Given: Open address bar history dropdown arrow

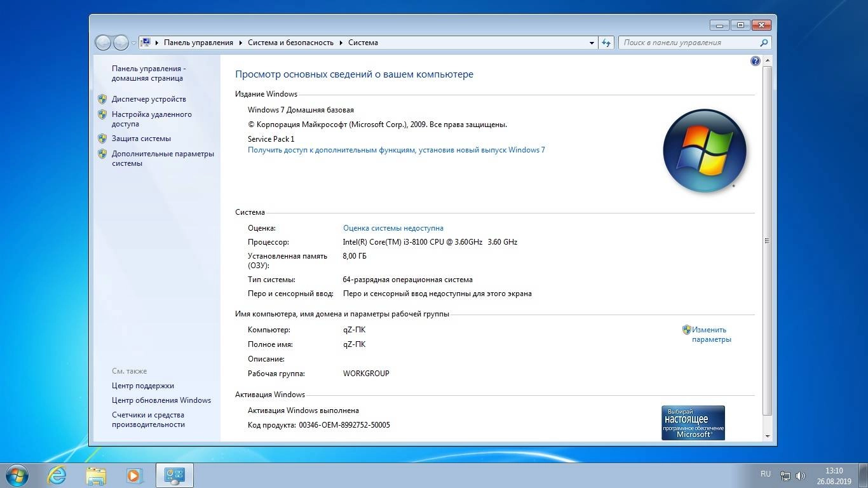Looking at the screenshot, I should click(x=592, y=43).
